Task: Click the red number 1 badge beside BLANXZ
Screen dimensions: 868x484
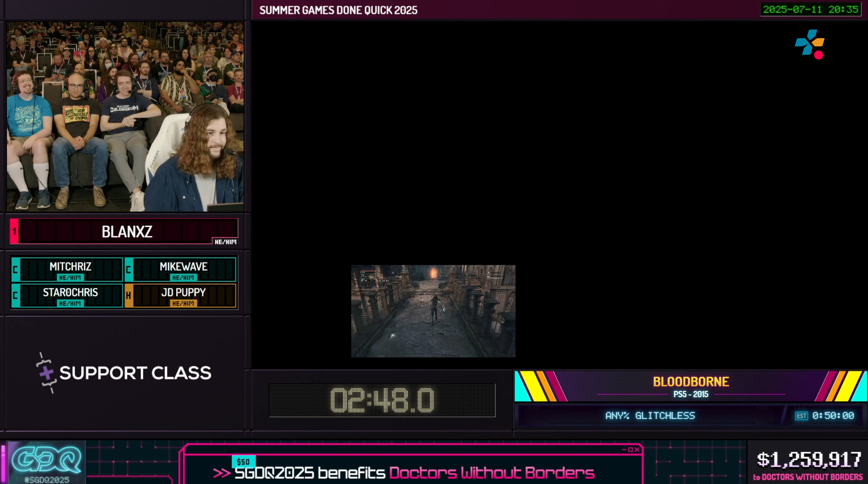Action: click(14, 231)
